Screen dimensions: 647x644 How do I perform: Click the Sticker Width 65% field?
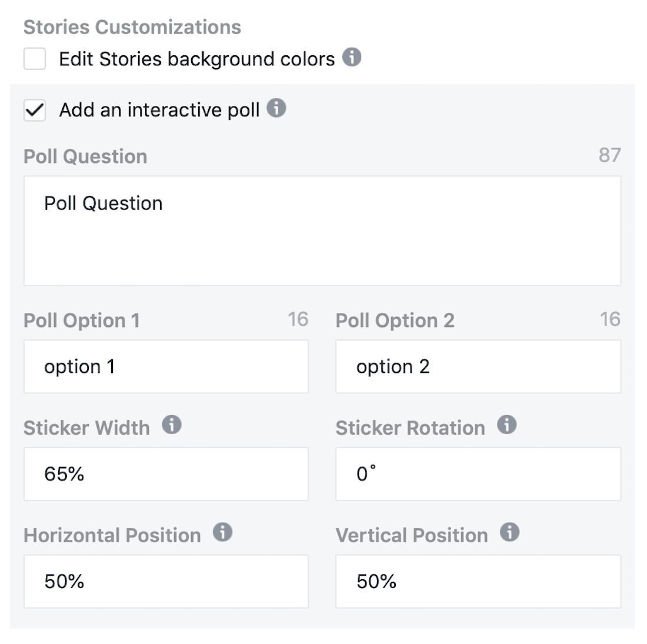point(165,473)
